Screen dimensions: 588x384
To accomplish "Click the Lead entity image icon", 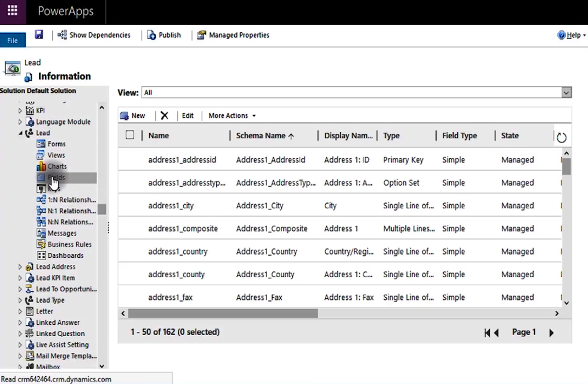I will (12, 68).
